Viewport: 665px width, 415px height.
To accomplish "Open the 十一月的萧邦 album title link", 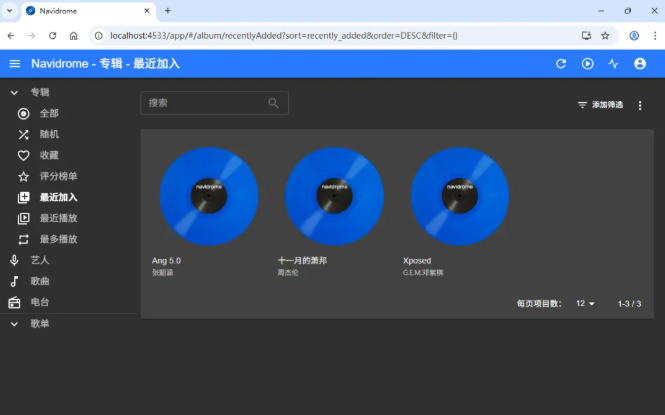I will click(302, 261).
